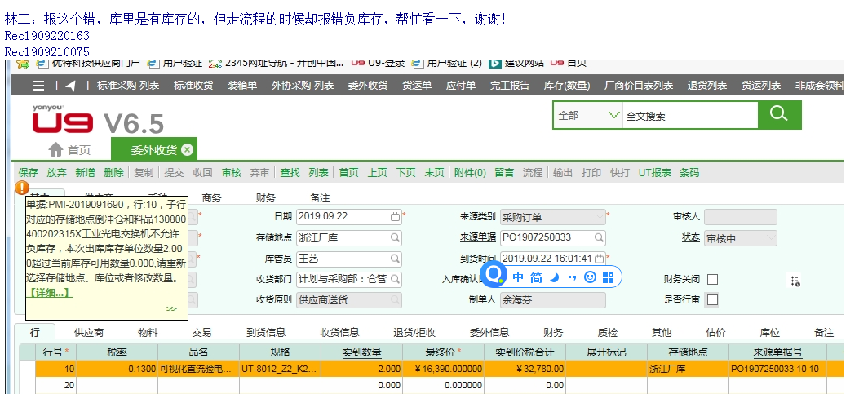Expand the 全部 search scope dropdown
This screenshot has height=394, width=868.
point(613,116)
